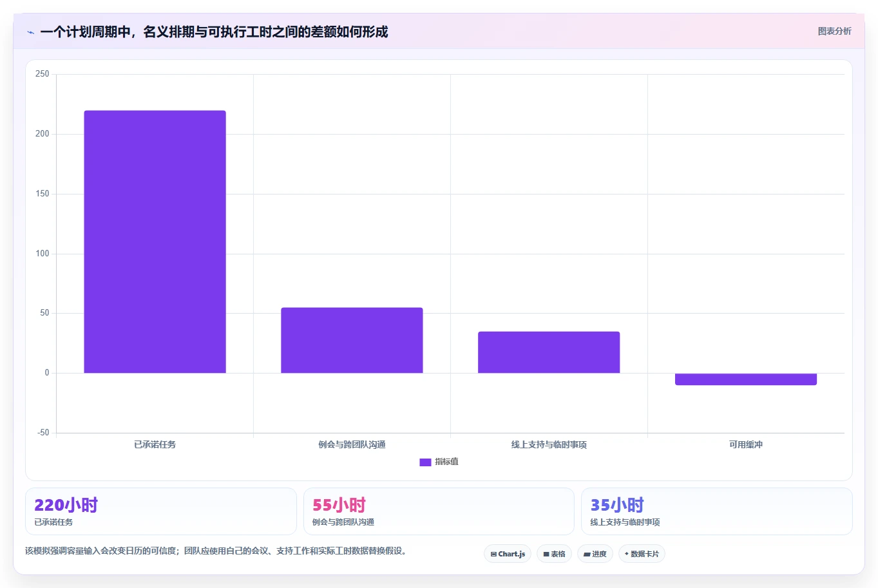The image size is (878, 588).
Task: Click the 已承诺任务 caption under 220小时
Action: pyautogui.click(x=53, y=522)
